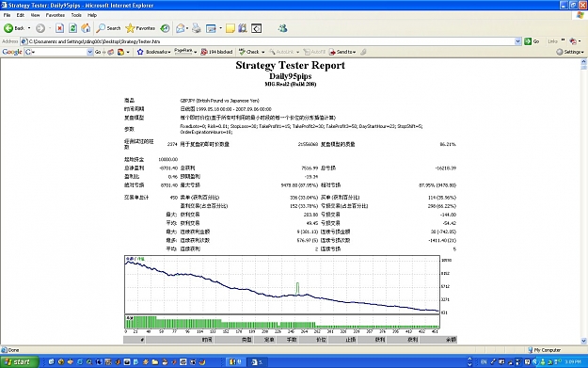This screenshot has width=588, height=368.
Task: Open Mail envelope toolbar icon
Action: (x=181, y=28)
